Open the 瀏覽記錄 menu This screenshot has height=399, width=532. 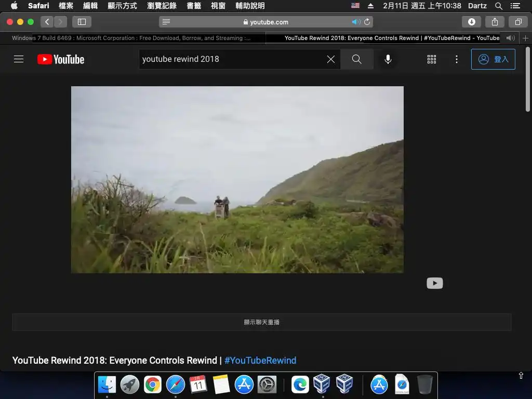point(162,5)
